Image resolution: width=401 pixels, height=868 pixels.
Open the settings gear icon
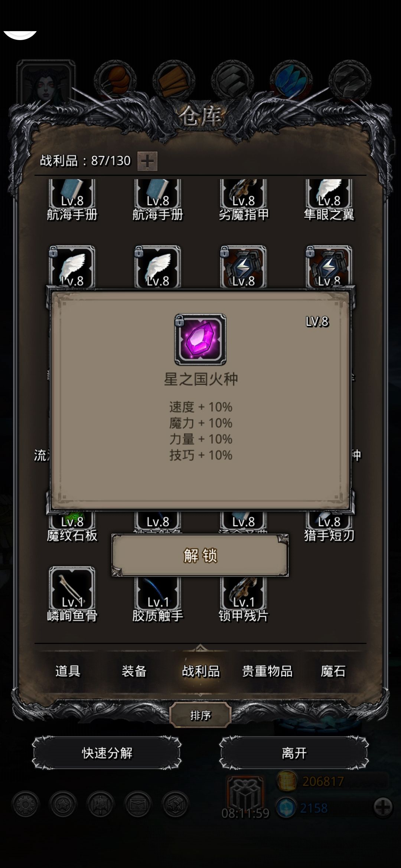point(26,805)
